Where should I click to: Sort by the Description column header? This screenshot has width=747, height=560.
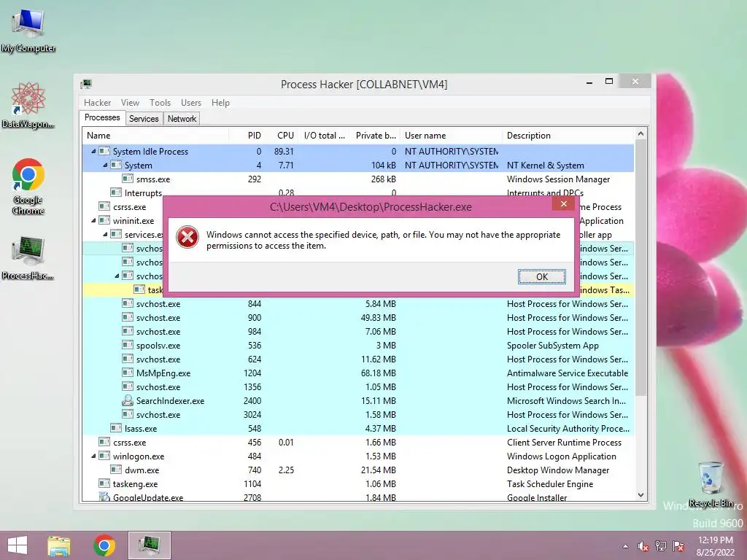pos(568,135)
